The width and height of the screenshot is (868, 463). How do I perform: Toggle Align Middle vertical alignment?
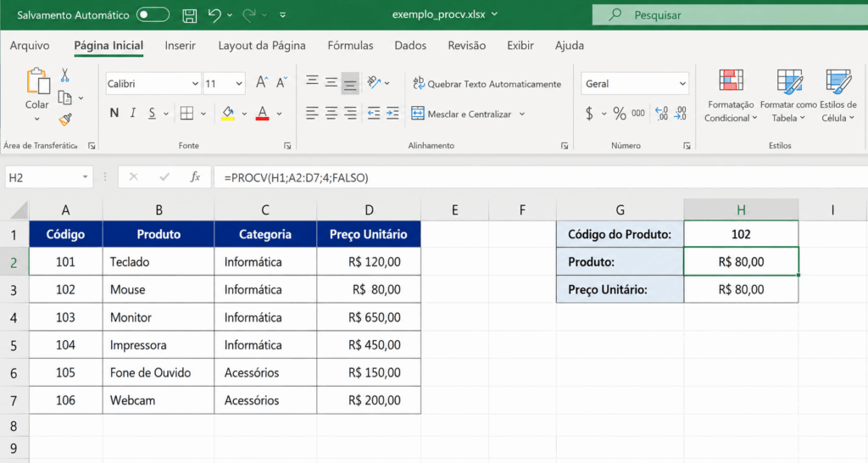pos(331,83)
